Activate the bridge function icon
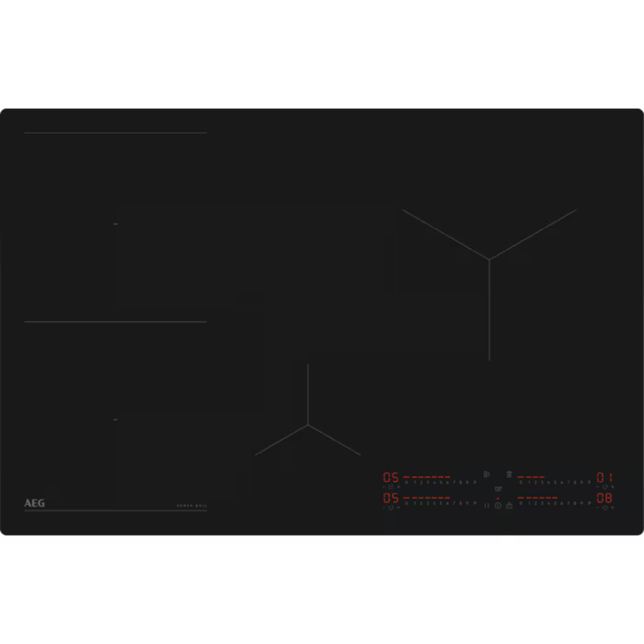The height and width of the screenshot is (644, 644). point(486,474)
